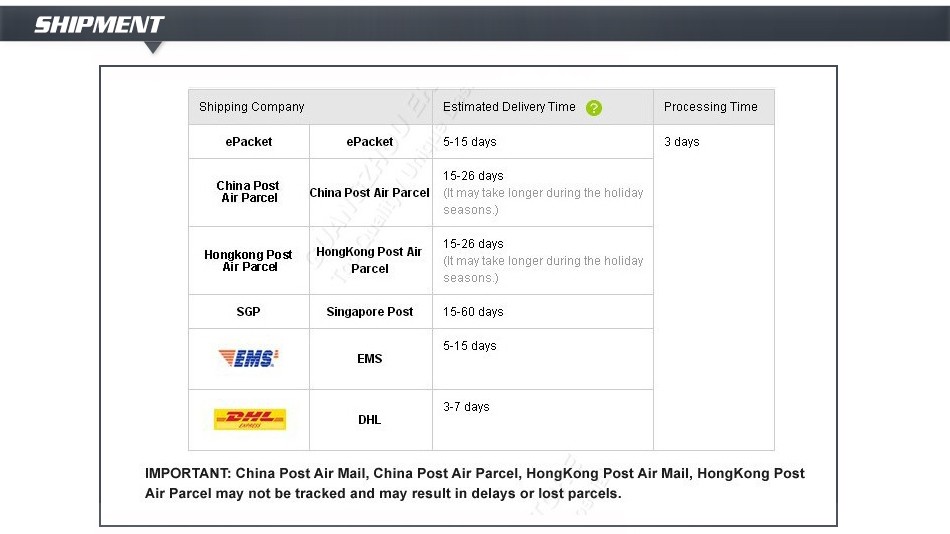Select the Processing Time column header
950x534 pixels.
click(x=711, y=107)
